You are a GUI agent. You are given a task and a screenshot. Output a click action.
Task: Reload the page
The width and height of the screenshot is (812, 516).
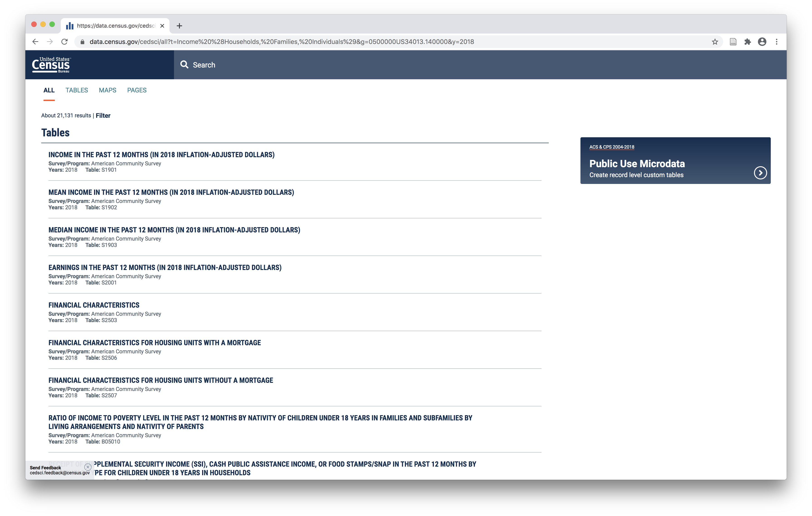(64, 42)
